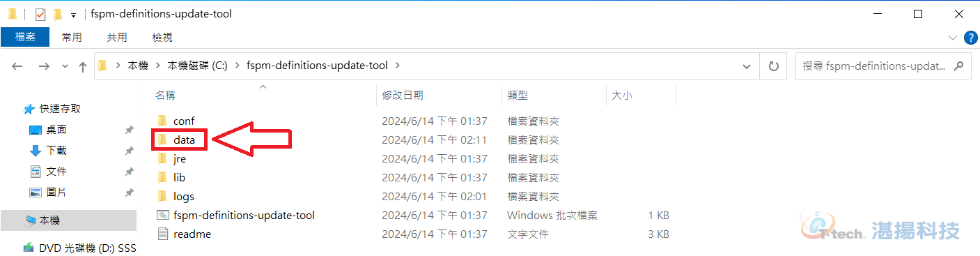Select the conf folder icon
The height and width of the screenshot is (256, 980).
162,121
